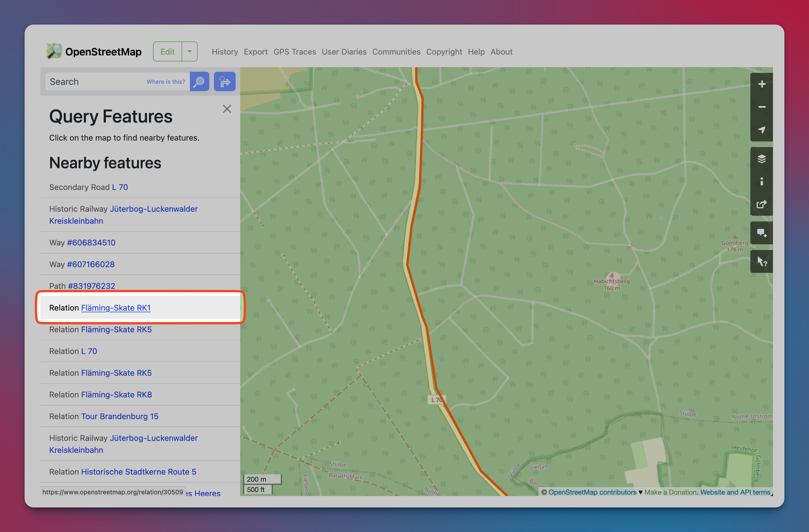Click the Edit button
Viewport: 809px width, 532px height.
point(168,52)
